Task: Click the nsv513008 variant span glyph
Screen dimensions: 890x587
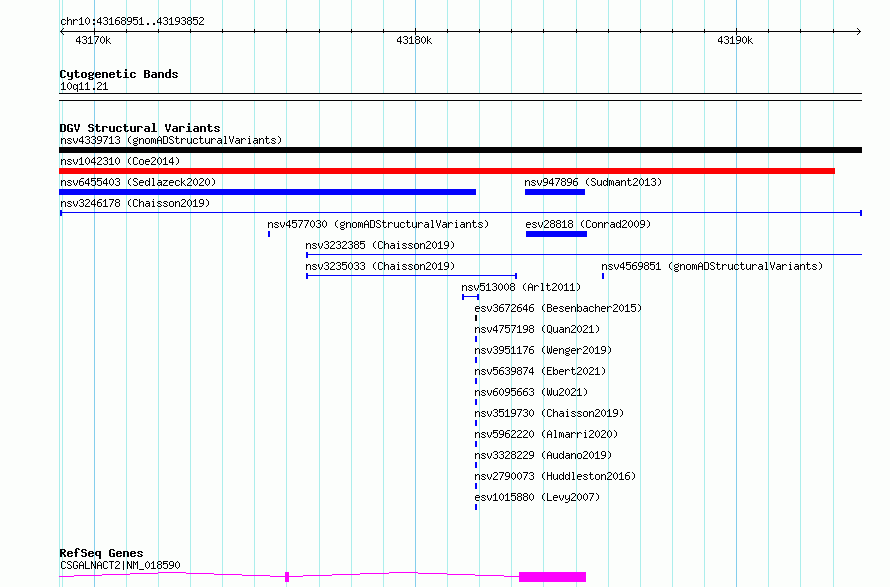Action: coord(471,297)
